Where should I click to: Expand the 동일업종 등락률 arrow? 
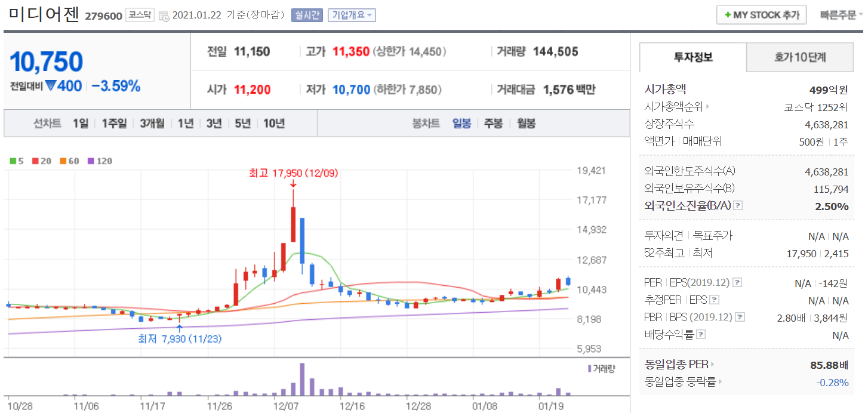(721, 382)
